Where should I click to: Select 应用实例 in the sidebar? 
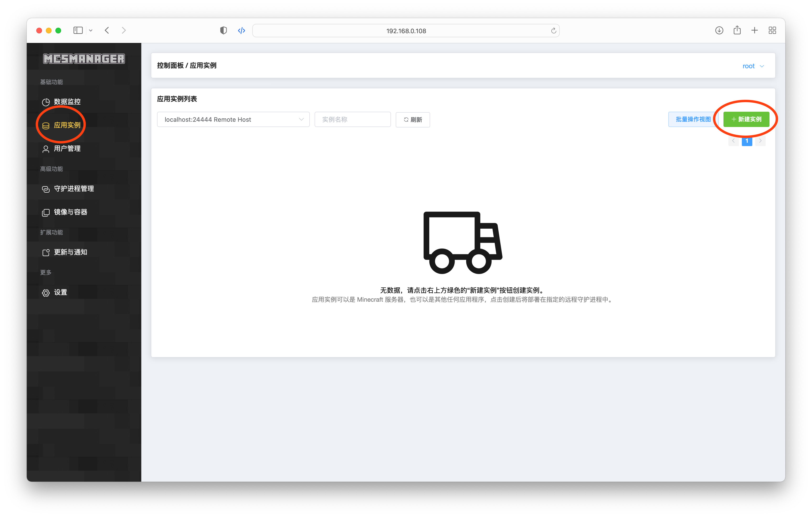click(67, 125)
